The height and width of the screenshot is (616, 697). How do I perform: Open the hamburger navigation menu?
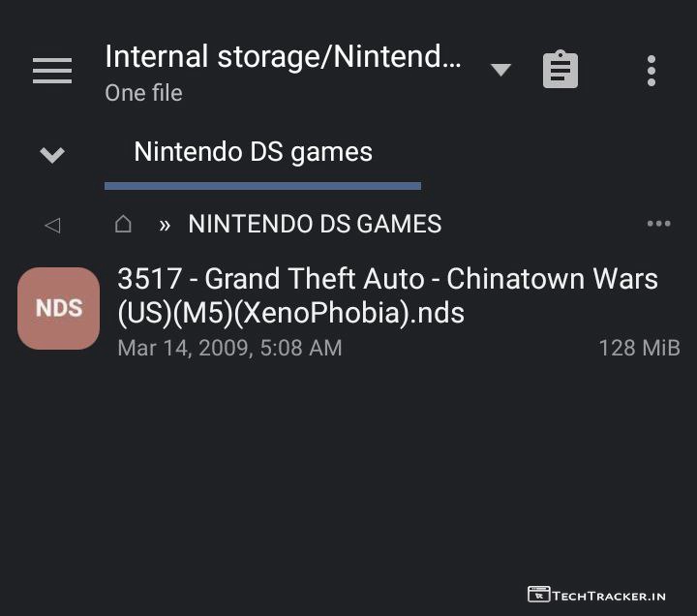tap(52, 71)
